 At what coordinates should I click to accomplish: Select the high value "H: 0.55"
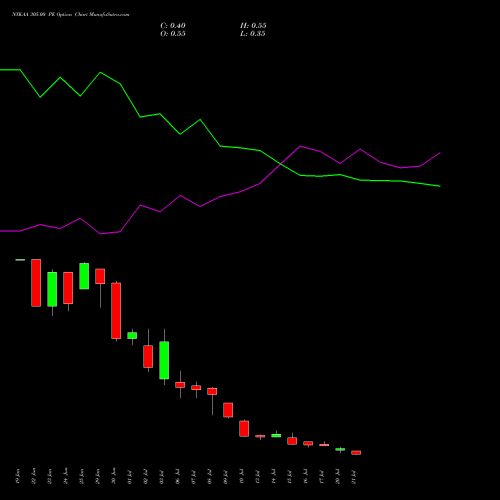253,26
